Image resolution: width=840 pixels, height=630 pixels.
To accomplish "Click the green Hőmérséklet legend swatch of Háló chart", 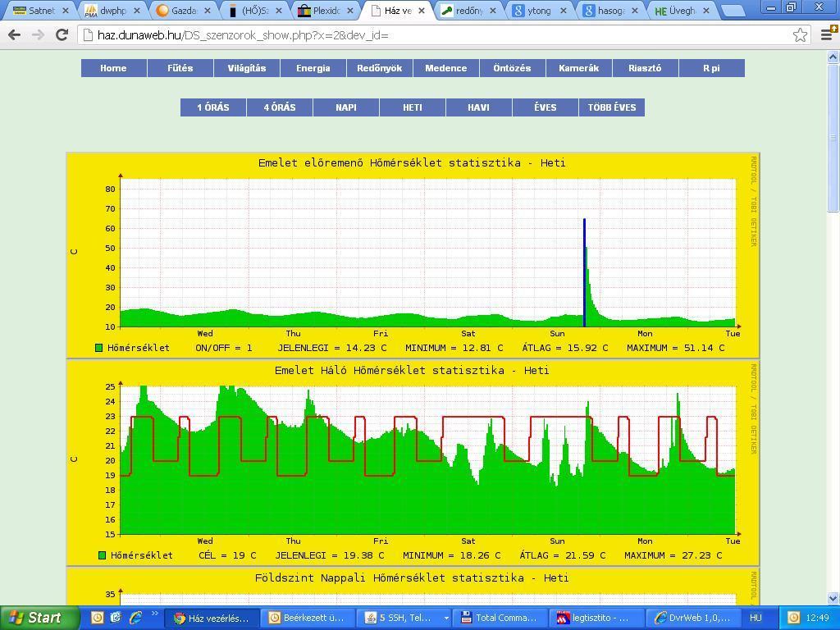I will (103, 555).
